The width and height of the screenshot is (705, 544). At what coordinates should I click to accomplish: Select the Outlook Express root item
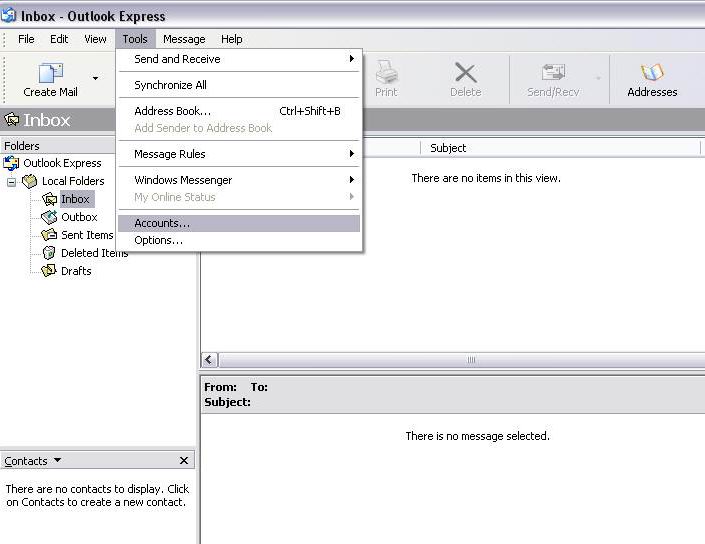pyautogui.click(x=62, y=163)
